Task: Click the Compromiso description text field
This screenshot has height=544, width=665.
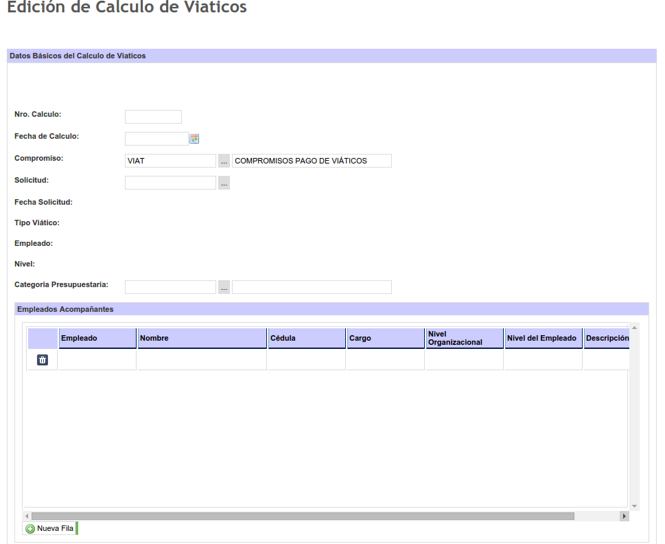Action: point(311,161)
